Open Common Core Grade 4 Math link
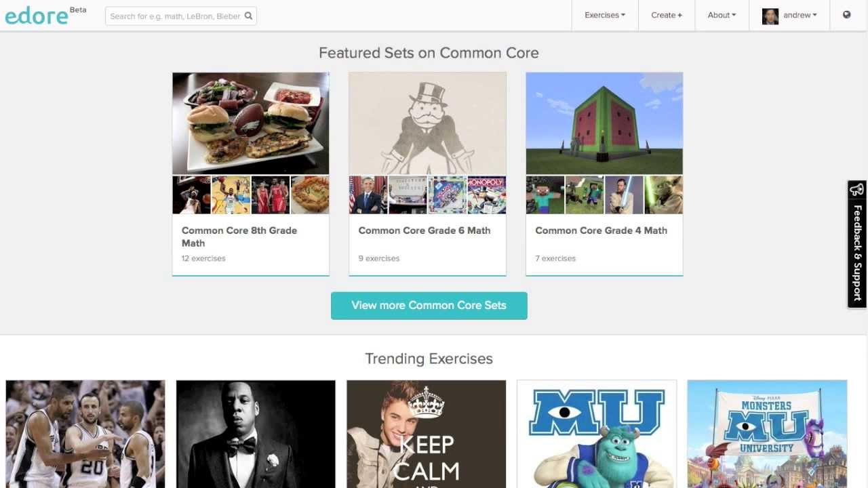The width and height of the screenshot is (868, 488). 601,230
